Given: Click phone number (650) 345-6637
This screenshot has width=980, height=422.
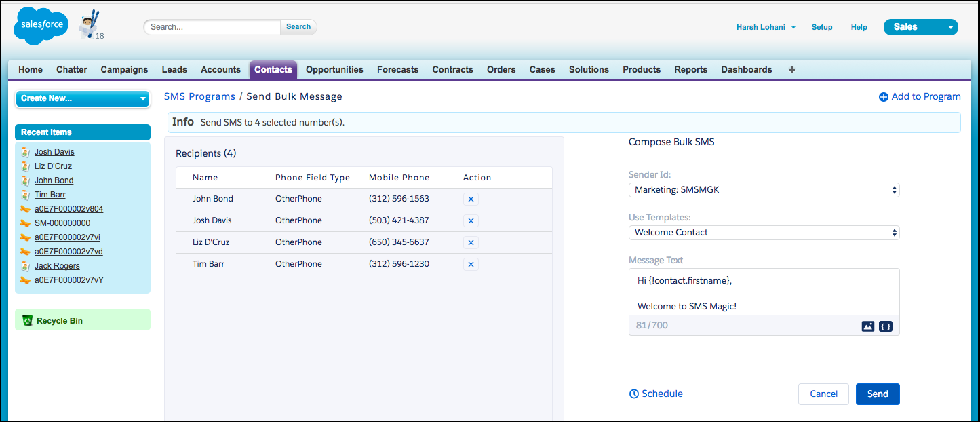Looking at the screenshot, I should [399, 242].
